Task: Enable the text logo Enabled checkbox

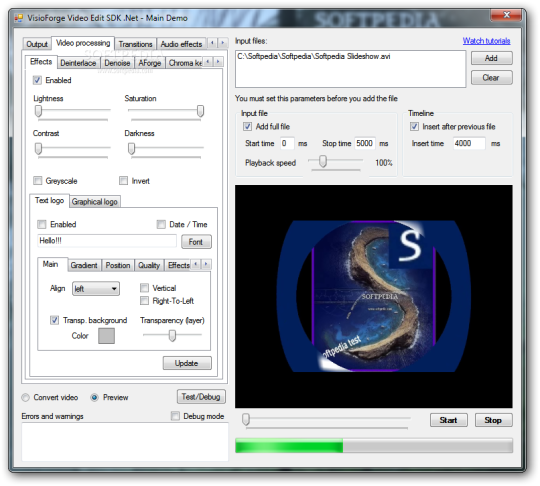Action: pos(42,224)
